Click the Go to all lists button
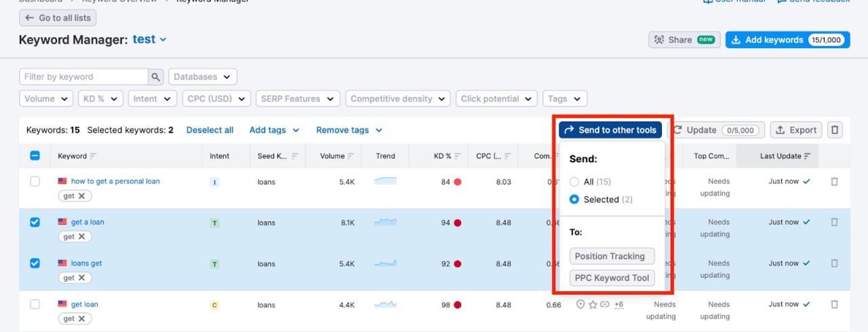868x332 pixels. (58, 18)
